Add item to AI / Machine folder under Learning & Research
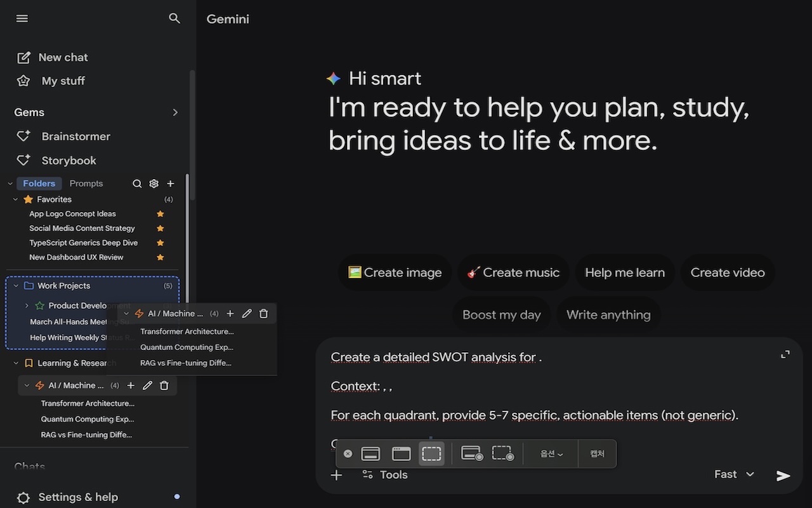Viewport: 812px width, 508px height. tap(131, 385)
